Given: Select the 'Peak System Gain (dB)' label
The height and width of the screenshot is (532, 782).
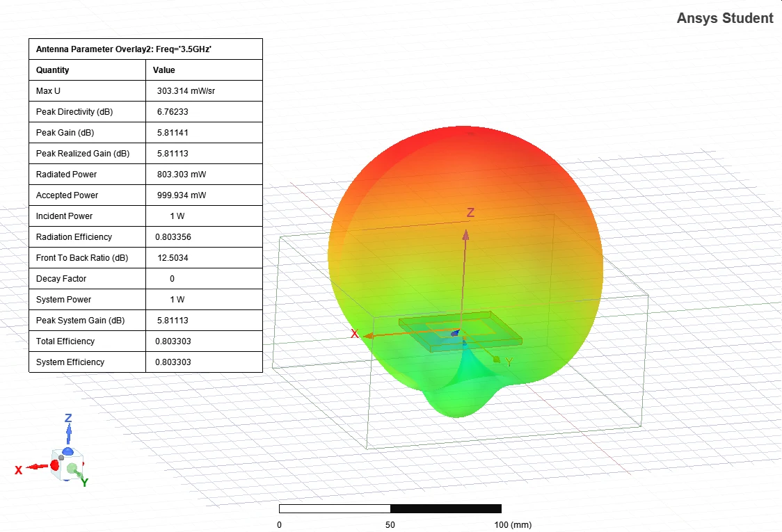Looking at the screenshot, I should 80,321.
